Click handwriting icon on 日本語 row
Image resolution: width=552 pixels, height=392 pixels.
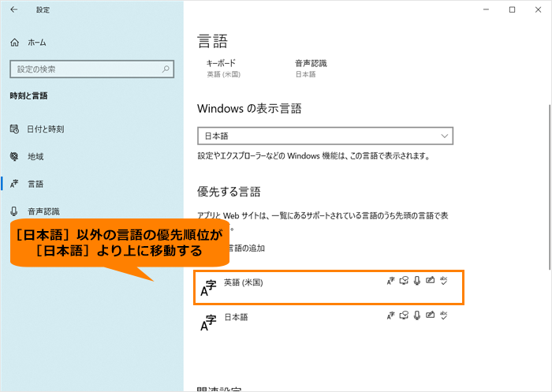click(430, 315)
